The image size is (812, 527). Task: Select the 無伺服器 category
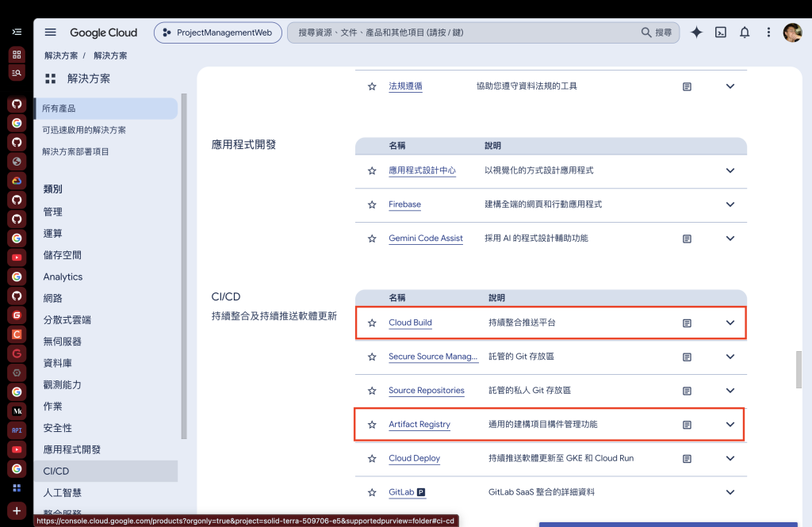(62, 342)
